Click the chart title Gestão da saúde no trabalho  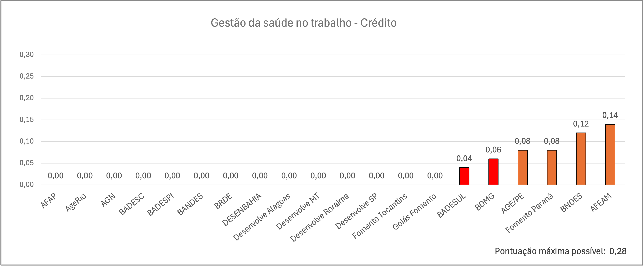(x=303, y=23)
